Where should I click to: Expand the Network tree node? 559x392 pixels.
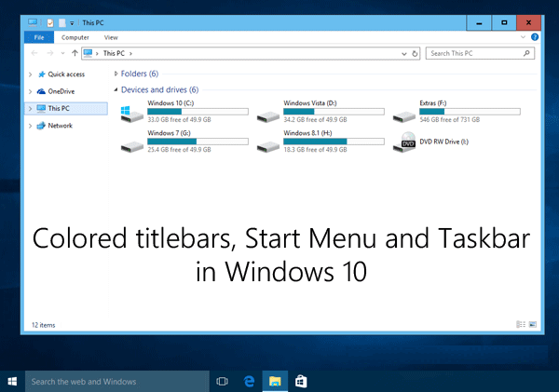tap(31, 126)
